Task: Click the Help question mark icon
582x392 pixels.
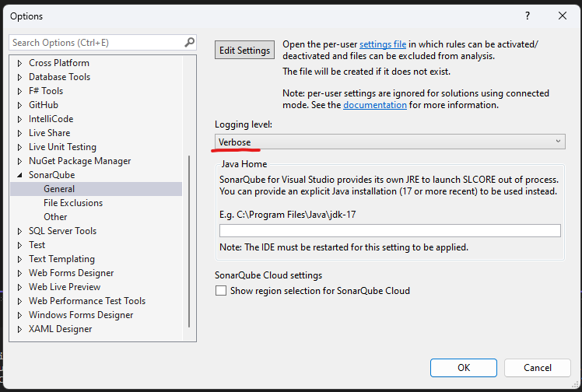Action: point(528,16)
